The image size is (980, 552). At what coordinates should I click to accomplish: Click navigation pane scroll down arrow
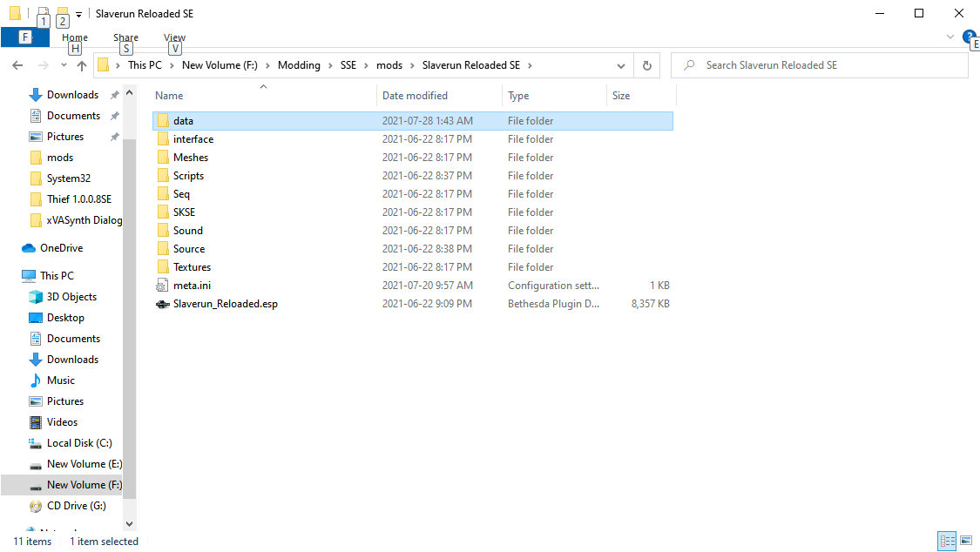pos(130,524)
